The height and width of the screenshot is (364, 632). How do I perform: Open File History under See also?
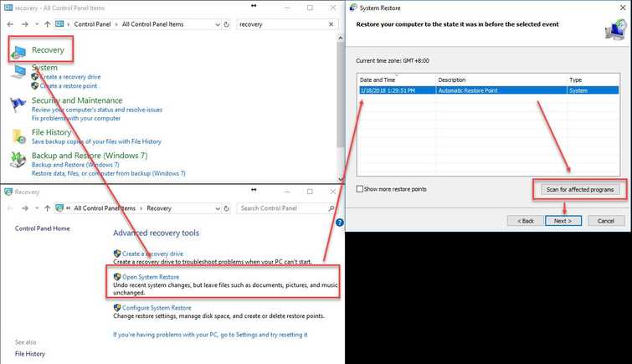30,354
